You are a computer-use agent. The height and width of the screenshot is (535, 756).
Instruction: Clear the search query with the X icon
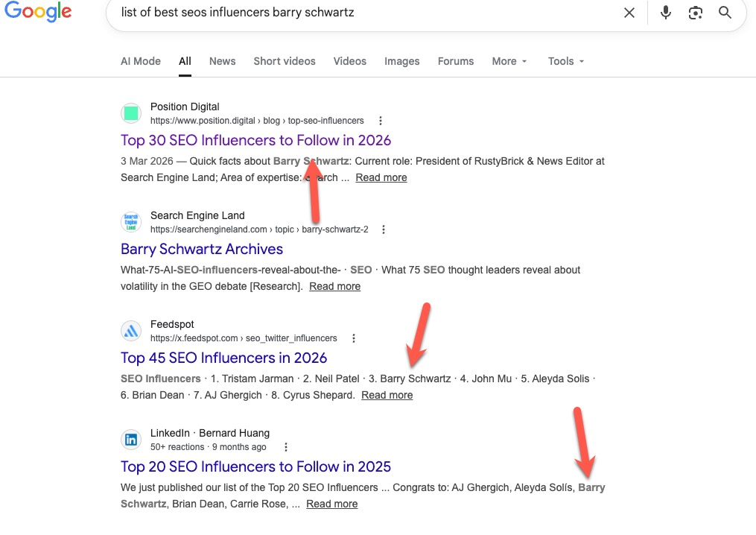629,13
